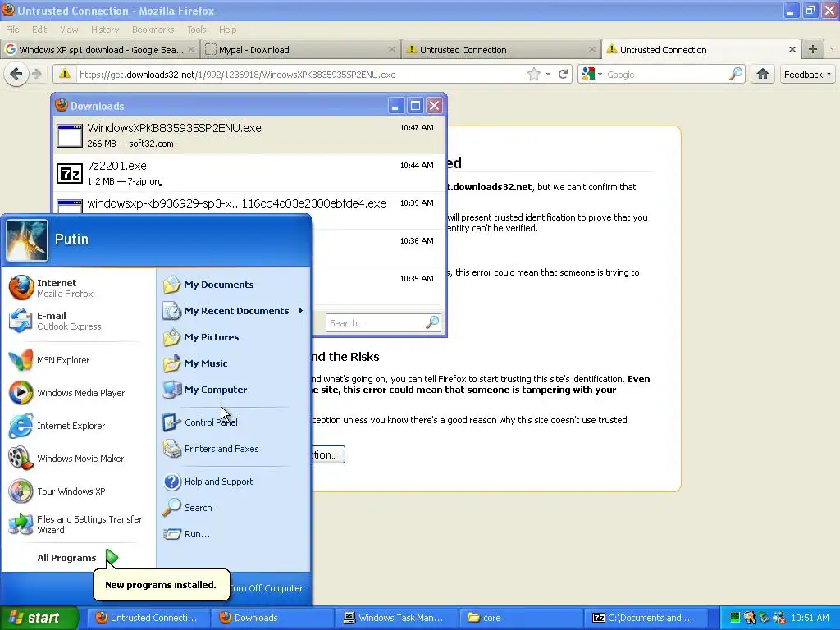Open My Computer
The width and height of the screenshot is (840, 630).
[x=234, y=390]
